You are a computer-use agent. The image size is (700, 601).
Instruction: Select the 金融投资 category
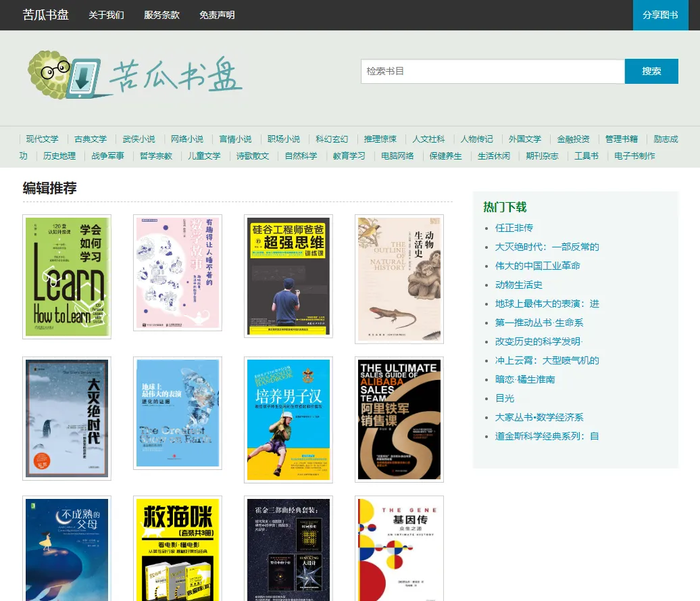point(573,139)
